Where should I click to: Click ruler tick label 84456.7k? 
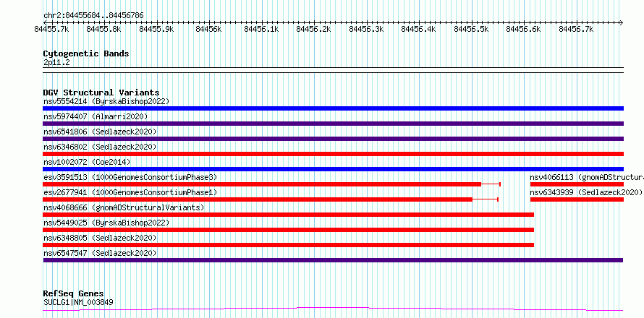tap(576, 29)
